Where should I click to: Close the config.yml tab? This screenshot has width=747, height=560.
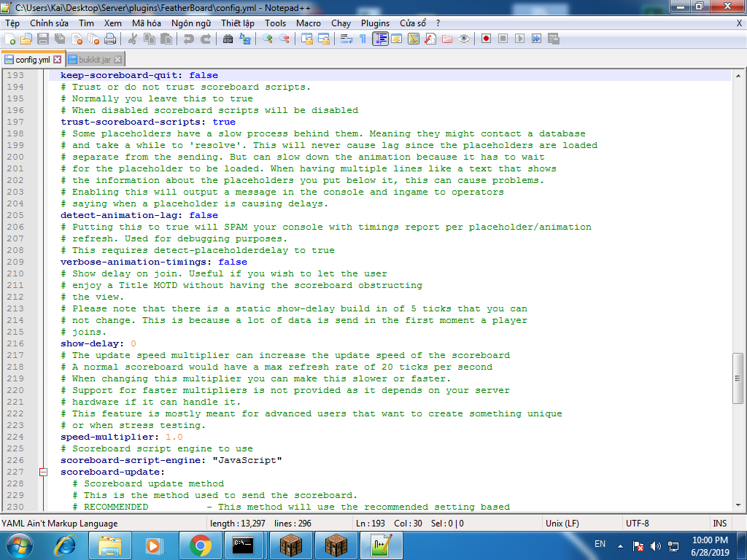coord(57,60)
